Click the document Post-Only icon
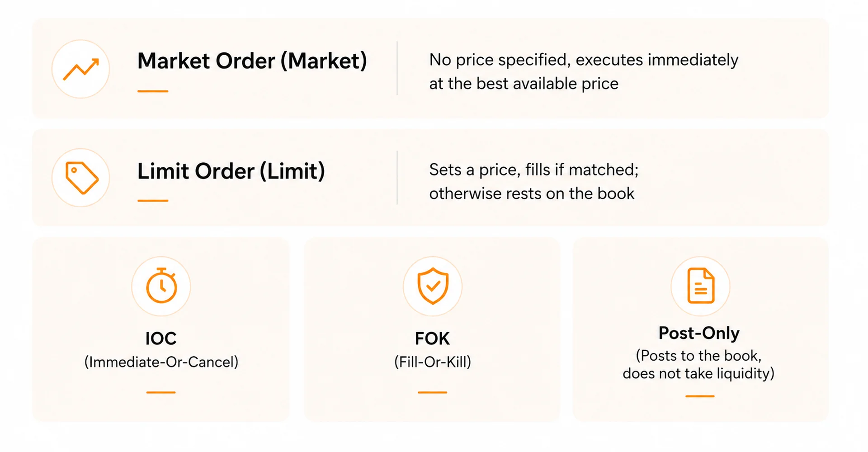This screenshot has height=452, width=868. tap(700, 286)
